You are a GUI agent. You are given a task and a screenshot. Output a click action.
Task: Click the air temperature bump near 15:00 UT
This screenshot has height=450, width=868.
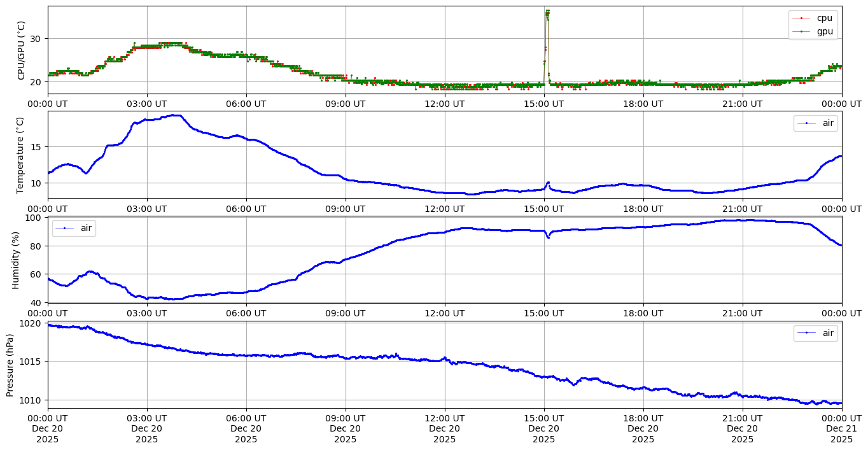(x=547, y=183)
